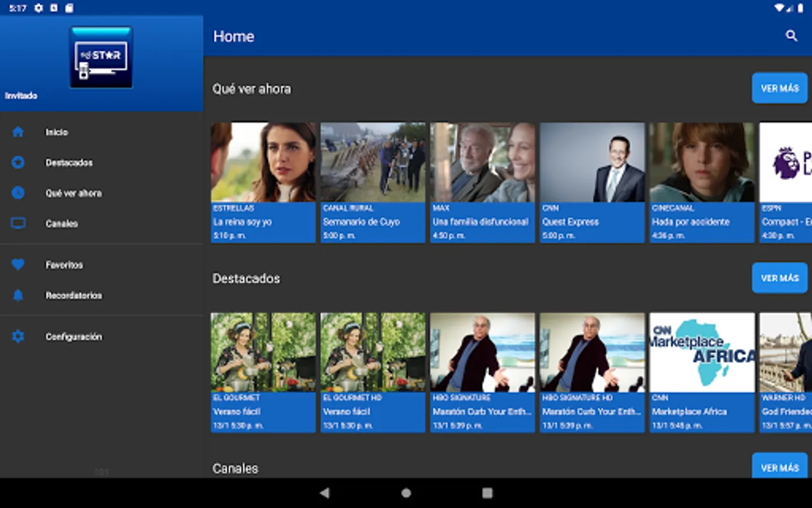Open the search icon in Home bar

click(x=791, y=36)
